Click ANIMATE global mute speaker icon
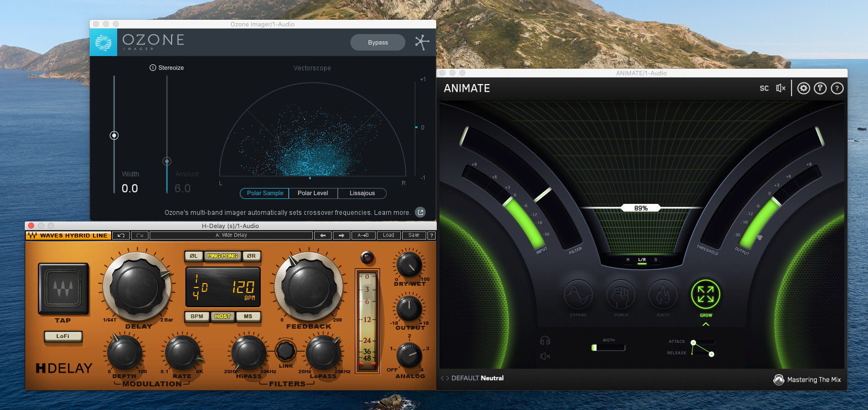The image size is (868, 410). (781, 88)
